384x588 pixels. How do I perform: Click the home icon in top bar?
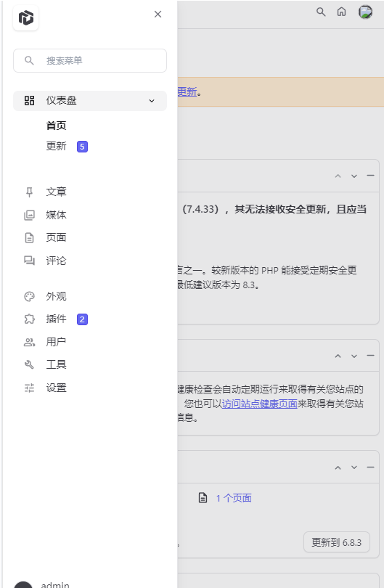point(341,12)
